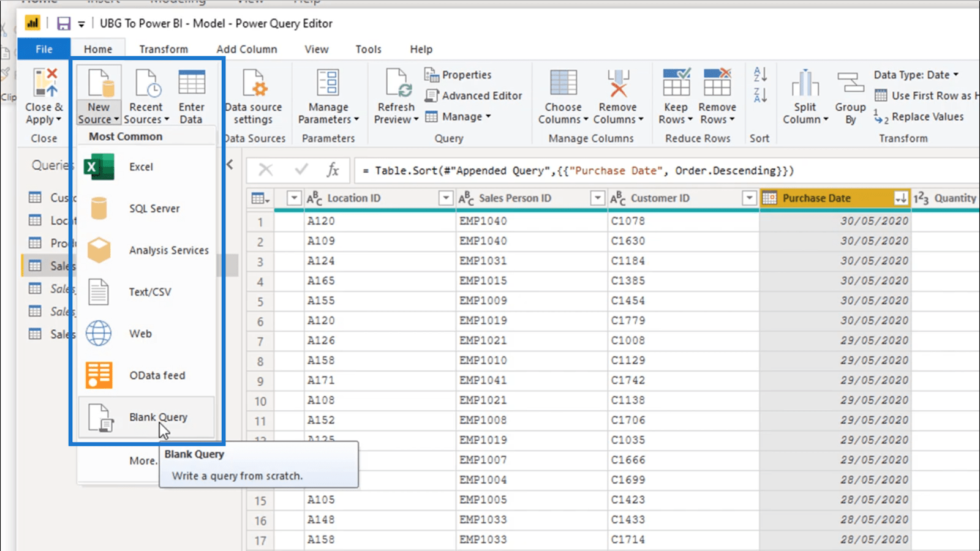
Task: Choose Web source
Action: click(146, 334)
